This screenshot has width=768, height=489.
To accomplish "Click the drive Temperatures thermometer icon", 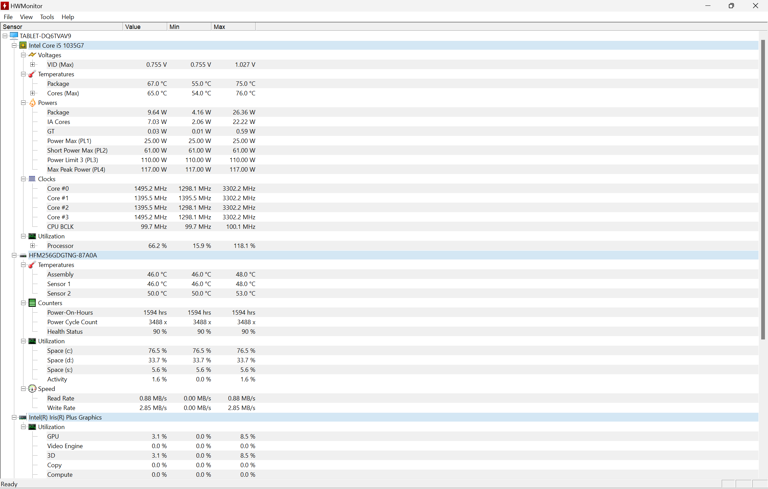I will click(x=32, y=265).
